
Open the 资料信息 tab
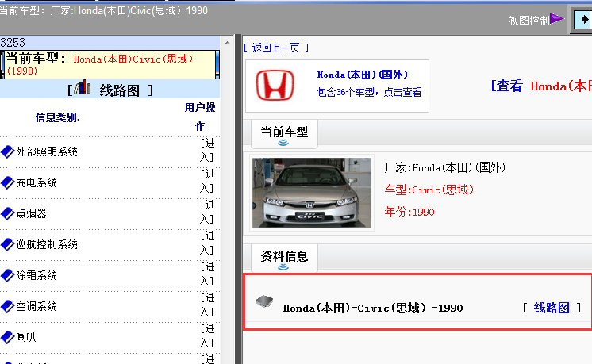(x=284, y=259)
